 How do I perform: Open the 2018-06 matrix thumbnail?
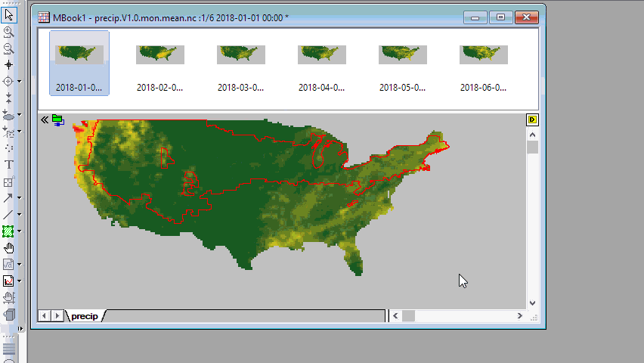pos(483,62)
